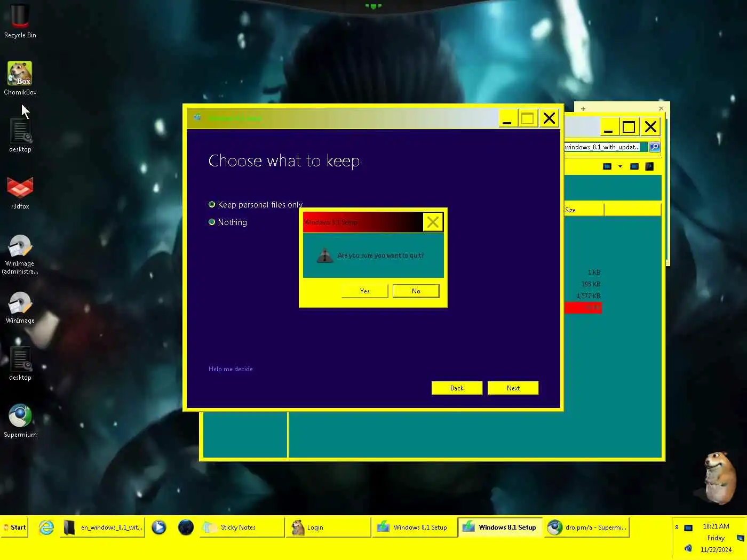This screenshot has width=747, height=560.
Task: Open the clock showing 10:21 AM
Action: coord(716,526)
